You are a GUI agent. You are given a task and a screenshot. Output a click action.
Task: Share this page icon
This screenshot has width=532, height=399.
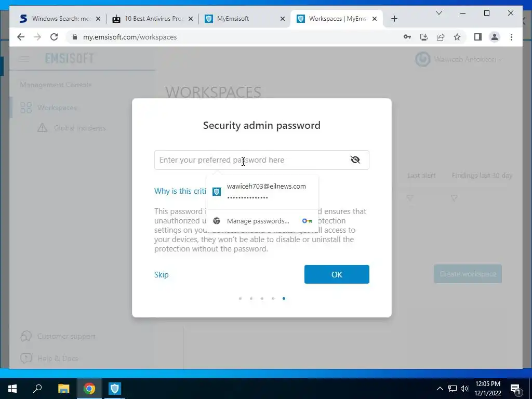441,37
